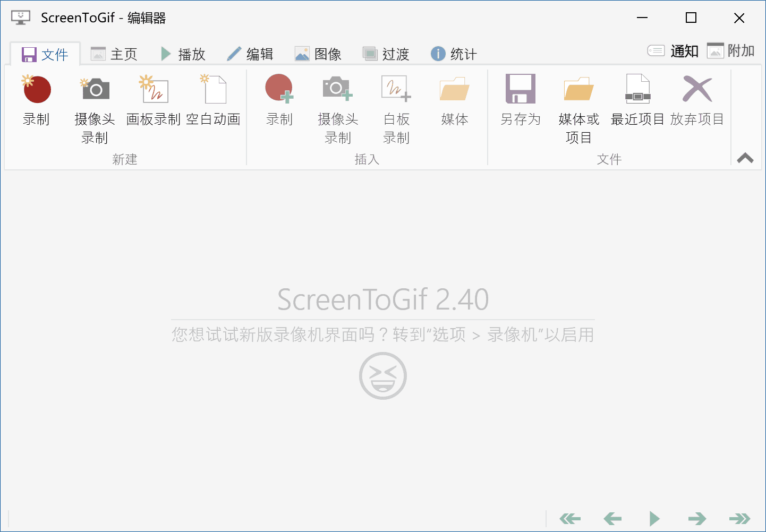Open the 编辑 ribbon tab
766x532 pixels.
250,54
